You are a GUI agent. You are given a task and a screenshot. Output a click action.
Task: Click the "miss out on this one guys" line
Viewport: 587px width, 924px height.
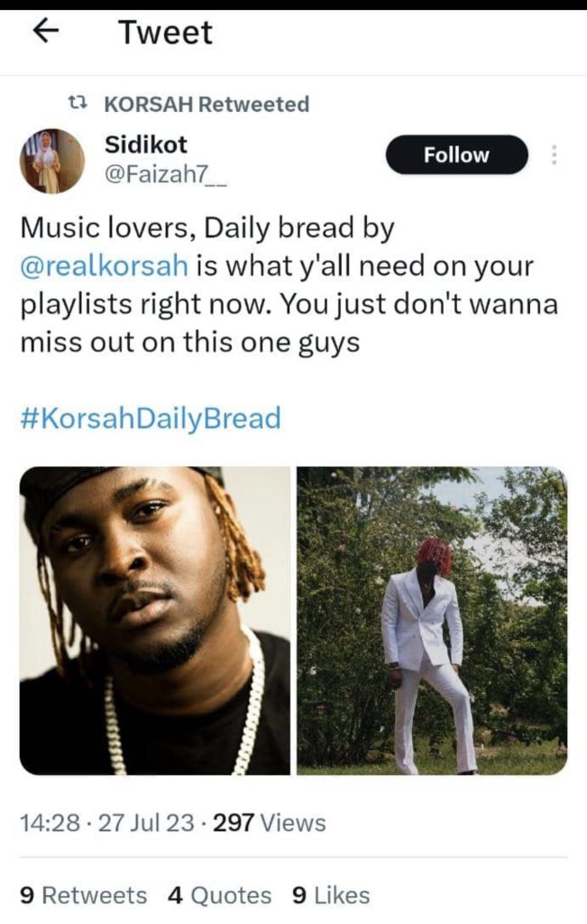190,342
